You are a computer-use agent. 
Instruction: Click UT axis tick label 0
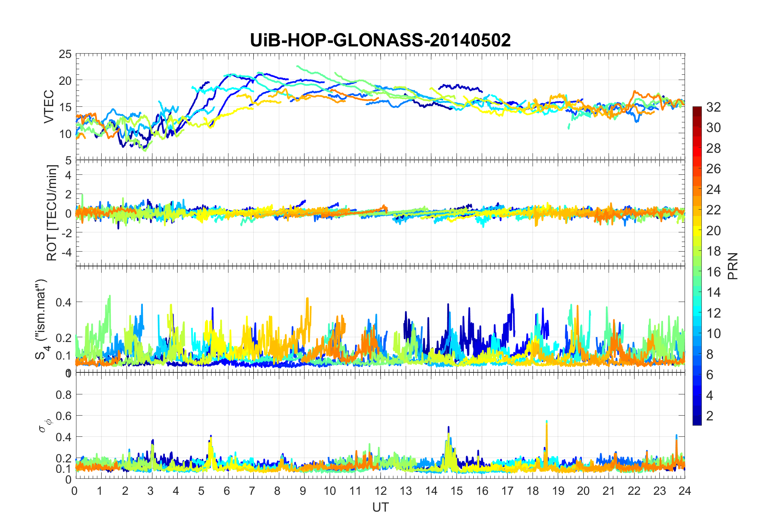(75, 491)
